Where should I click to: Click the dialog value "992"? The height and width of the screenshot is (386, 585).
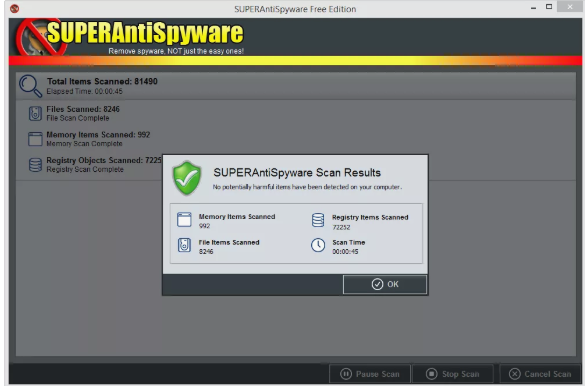click(204, 226)
